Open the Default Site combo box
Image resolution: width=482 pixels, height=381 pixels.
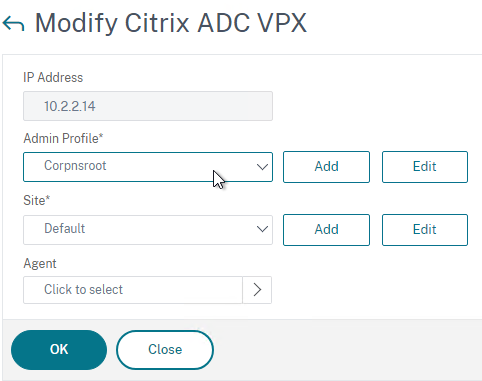(x=148, y=230)
